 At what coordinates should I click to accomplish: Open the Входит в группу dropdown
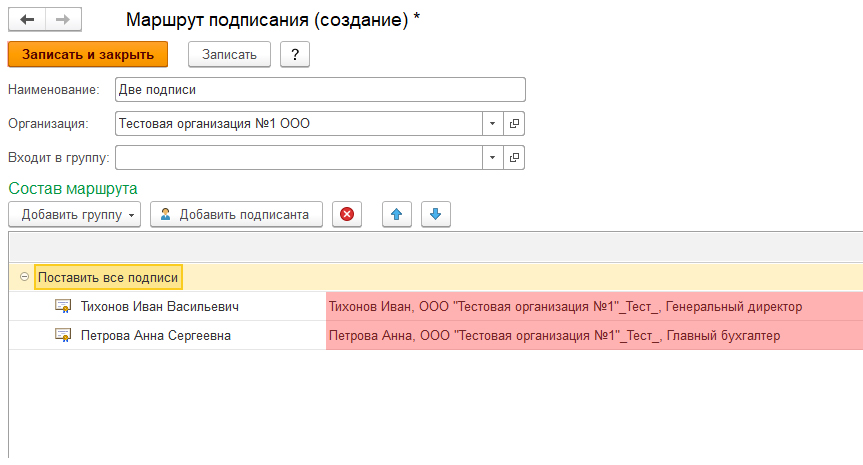pos(492,157)
